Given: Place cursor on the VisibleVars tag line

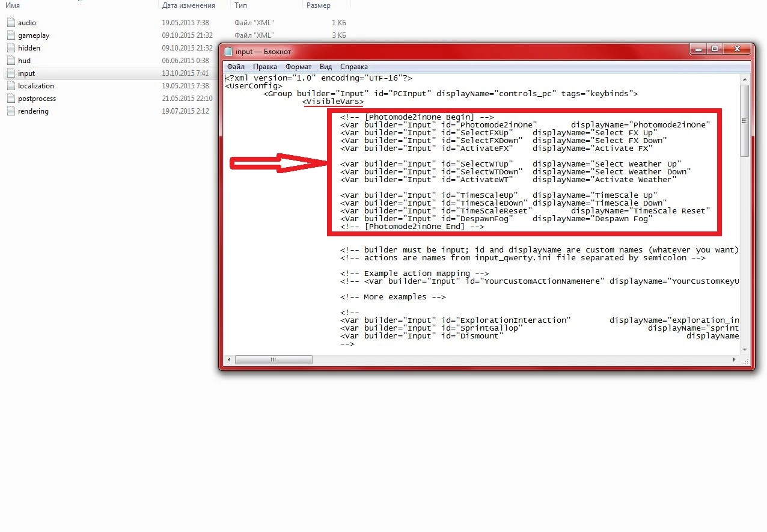Looking at the screenshot, I should [x=333, y=102].
